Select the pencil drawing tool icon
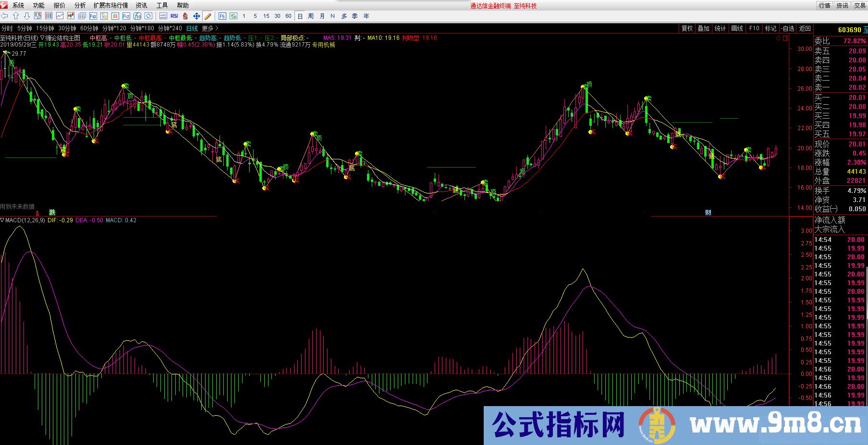 tap(208, 15)
